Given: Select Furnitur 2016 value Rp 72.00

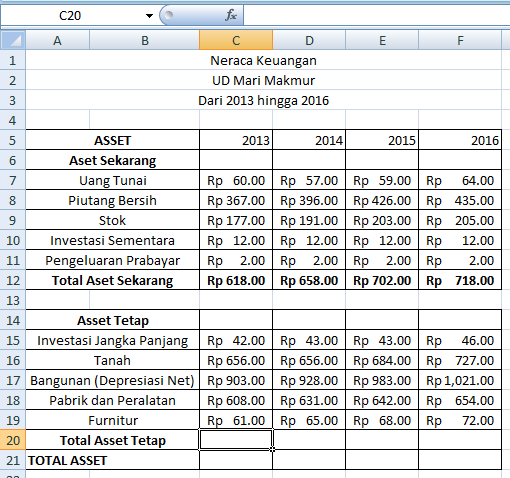Looking at the screenshot, I should click(x=460, y=420).
